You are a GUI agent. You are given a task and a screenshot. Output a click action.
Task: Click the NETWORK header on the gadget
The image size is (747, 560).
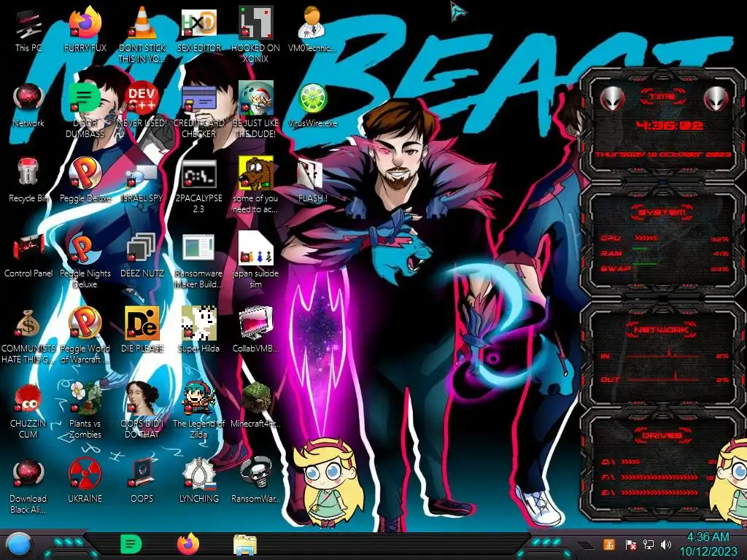[x=661, y=330]
